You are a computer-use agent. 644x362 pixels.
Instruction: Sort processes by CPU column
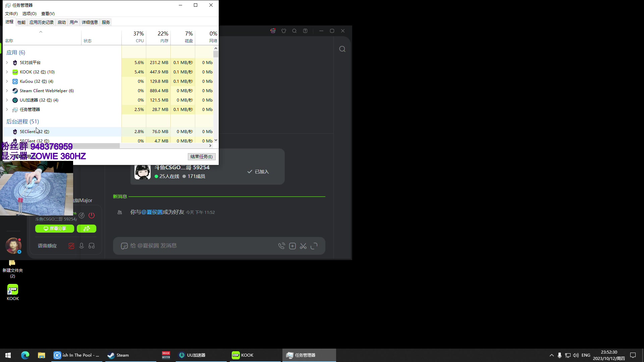click(134, 37)
